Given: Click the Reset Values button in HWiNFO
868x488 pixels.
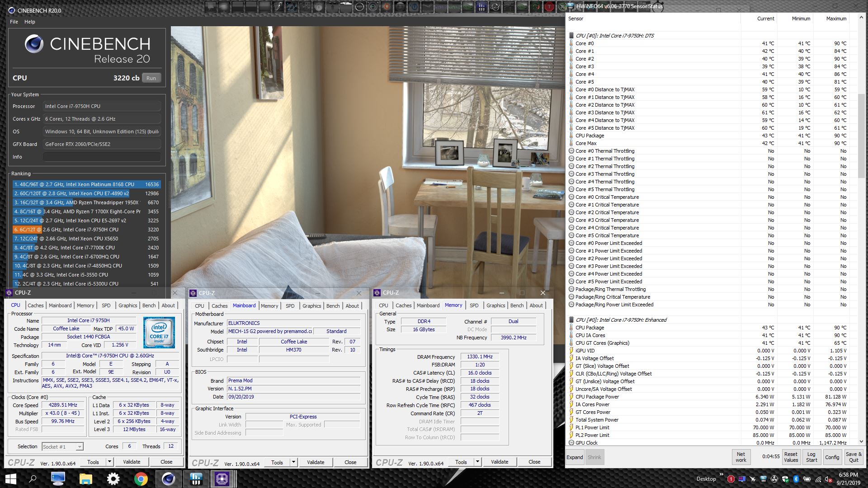Looking at the screenshot, I should click(x=791, y=457).
